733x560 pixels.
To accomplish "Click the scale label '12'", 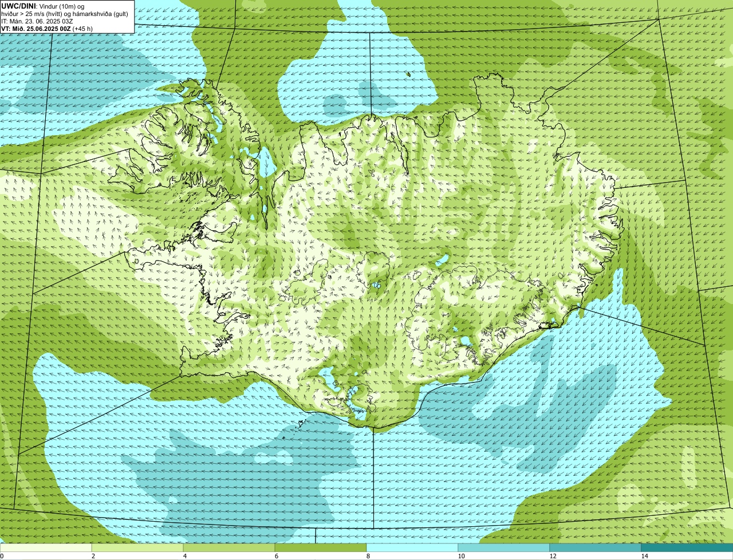I will 553,556.
